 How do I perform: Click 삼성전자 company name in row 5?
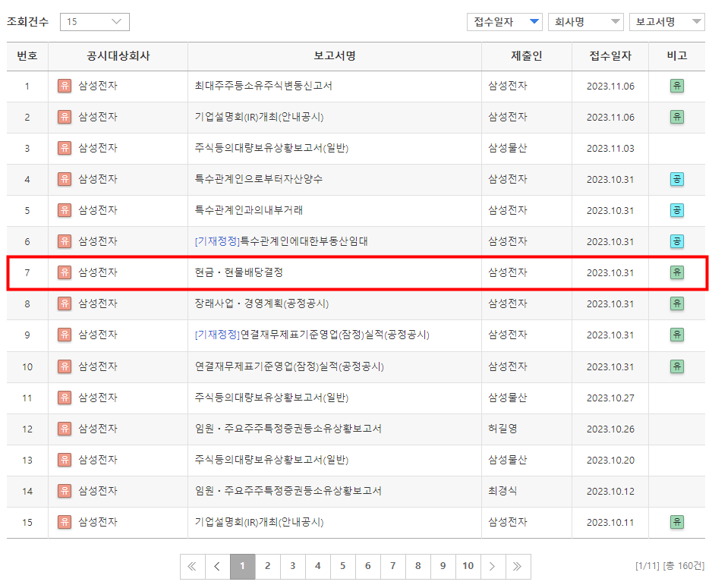(98, 210)
